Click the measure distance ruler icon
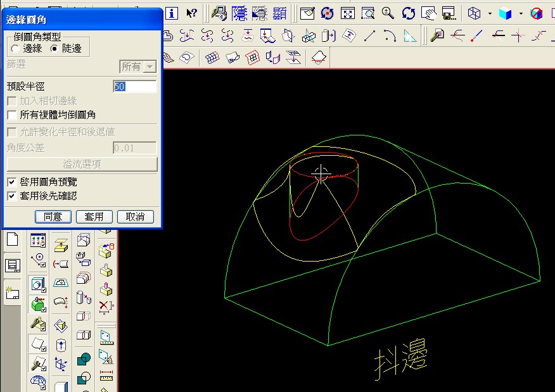This screenshot has width=555, height=392. click(x=106, y=375)
